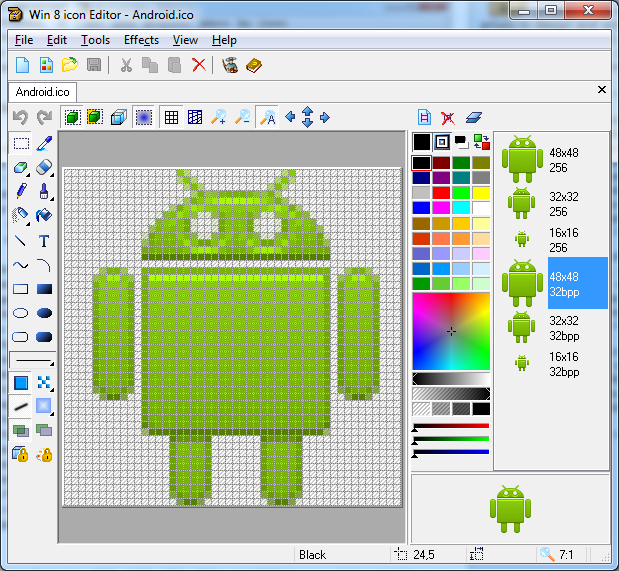The image size is (619, 571).
Task: Choose the empty rectangle tool
Action: [x=21, y=289]
